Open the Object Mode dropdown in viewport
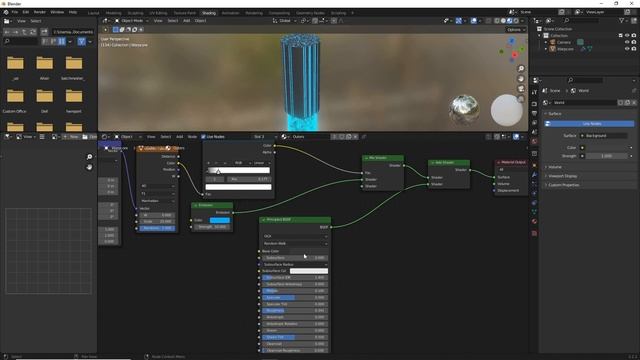The image size is (640, 360). 131,20
